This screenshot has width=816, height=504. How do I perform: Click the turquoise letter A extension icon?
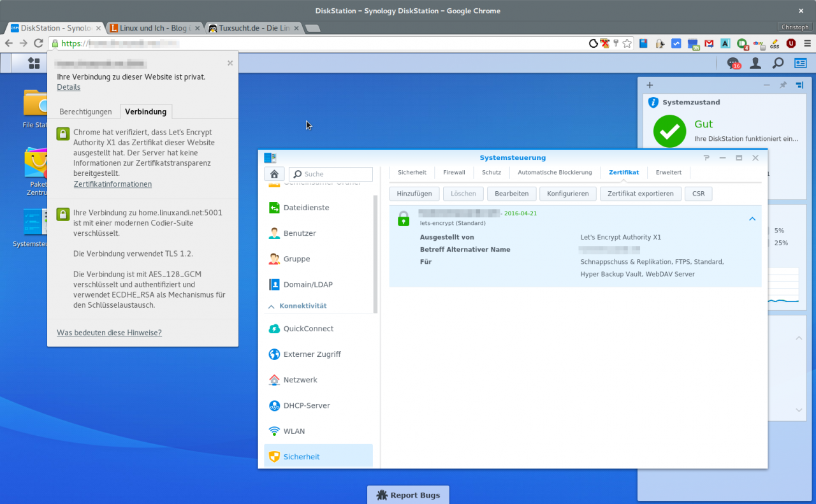725,43
